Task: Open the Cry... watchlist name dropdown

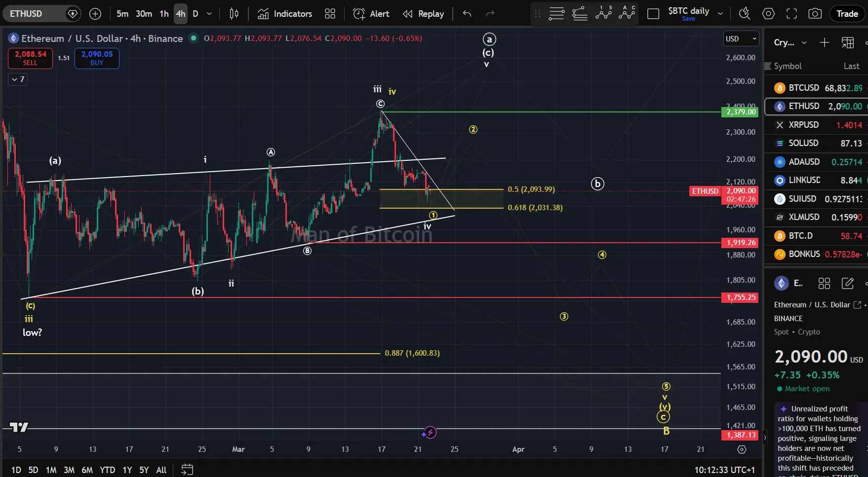Action: click(x=790, y=42)
